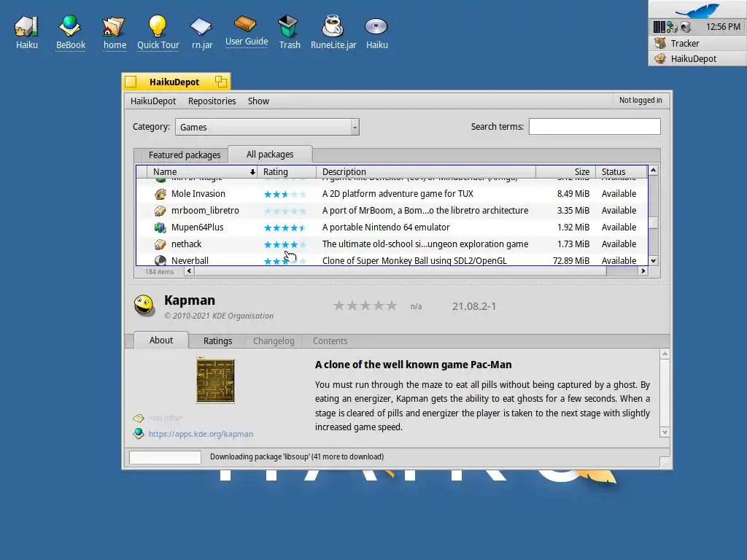Sort by the Size column header
747x560 pixels.
point(565,171)
